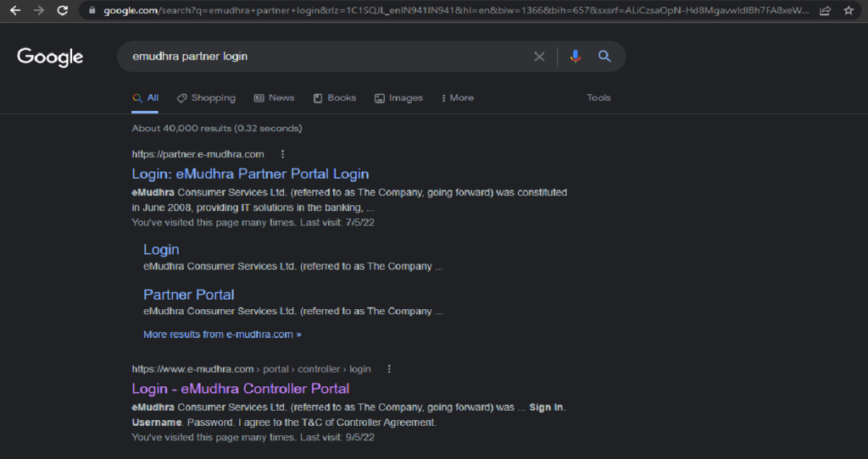Click text 'Last visit: 7/5/22'
The height and width of the screenshot is (459, 868).
pos(337,223)
